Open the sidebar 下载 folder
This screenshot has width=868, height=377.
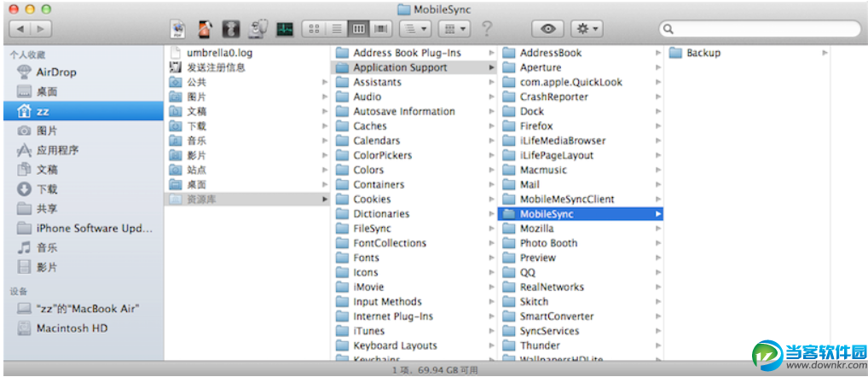click(84, 189)
